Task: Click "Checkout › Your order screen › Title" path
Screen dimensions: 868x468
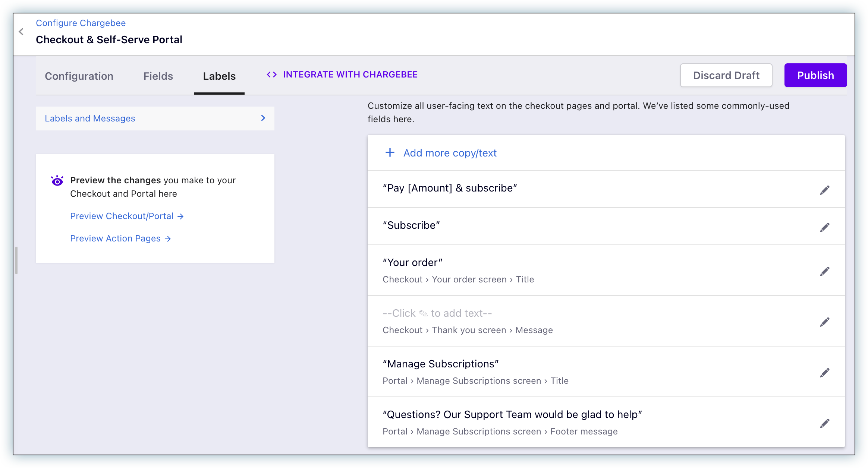Action: click(458, 279)
